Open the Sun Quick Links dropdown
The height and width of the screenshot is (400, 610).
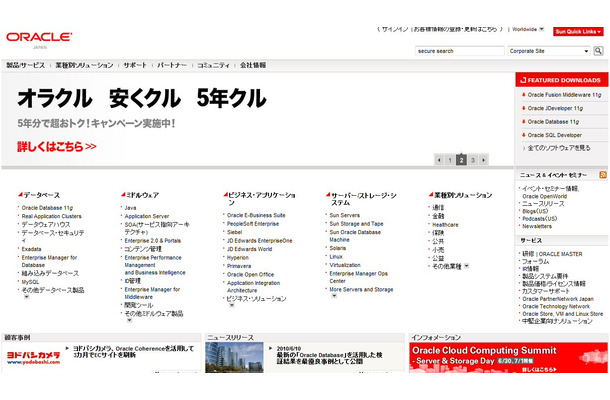click(x=578, y=32)
